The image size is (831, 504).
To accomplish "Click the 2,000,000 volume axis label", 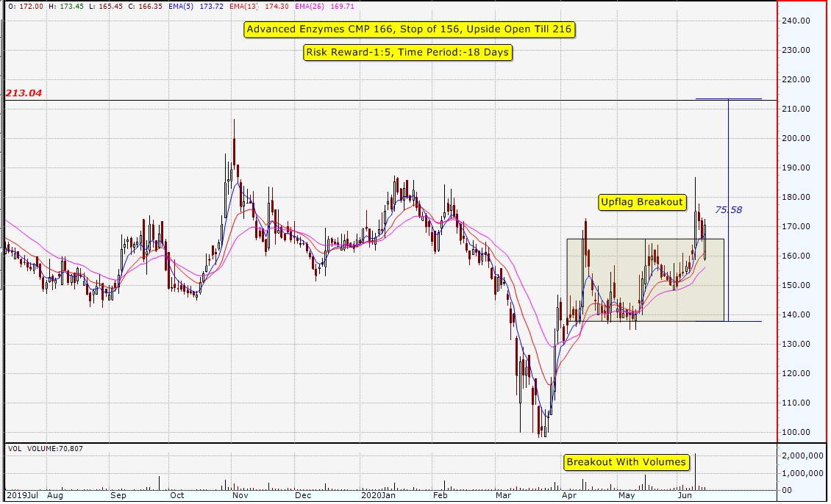I will (805, 456).
